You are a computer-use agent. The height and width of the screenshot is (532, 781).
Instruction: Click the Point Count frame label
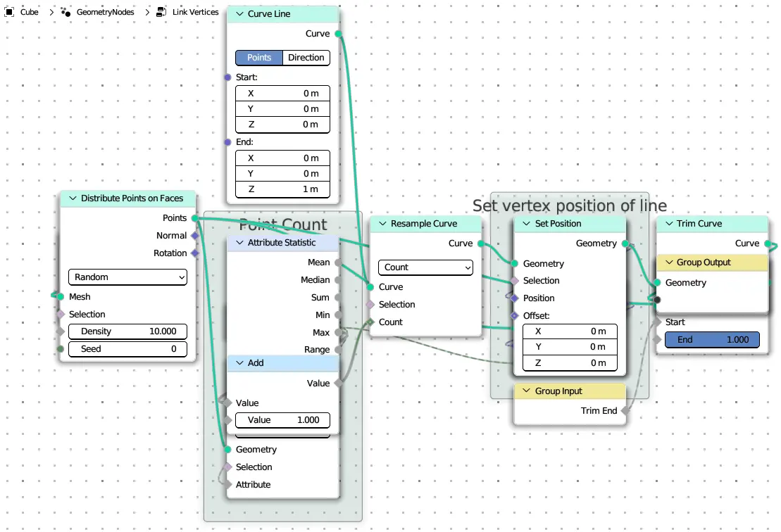pos(283,224)
